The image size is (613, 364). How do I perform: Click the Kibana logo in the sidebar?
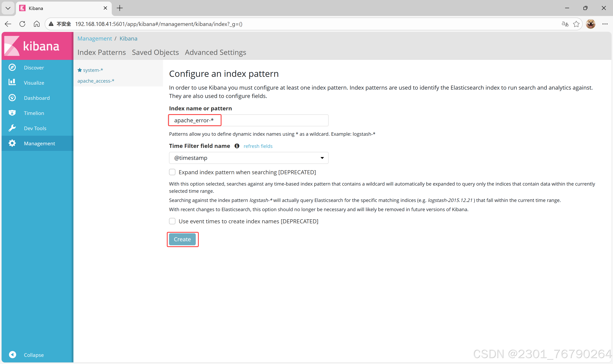pyautogui.click(x=32, y=46)
